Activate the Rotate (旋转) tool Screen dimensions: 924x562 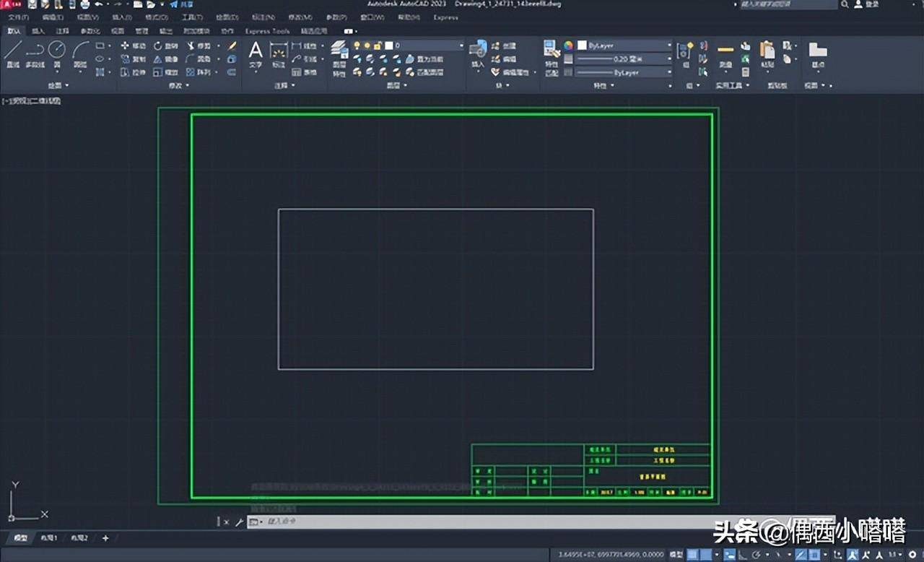166,46
